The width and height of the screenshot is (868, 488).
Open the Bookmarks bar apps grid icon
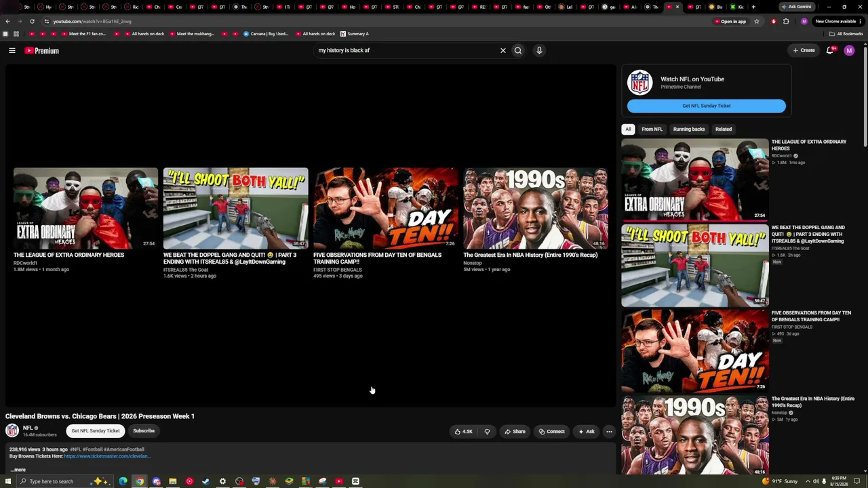16,34
